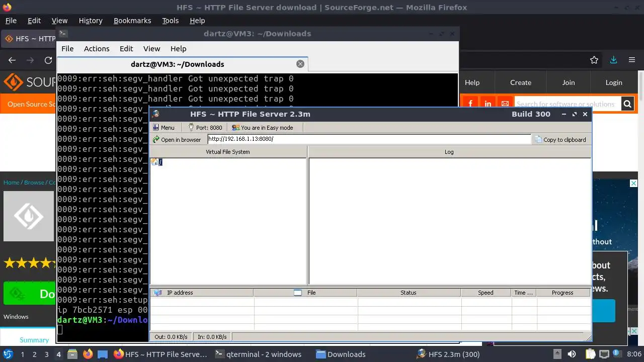The height and width of the screenshot is (362, 644).
Task: Switch to the Downloads taskbar entry
Action: click(341, 354)
